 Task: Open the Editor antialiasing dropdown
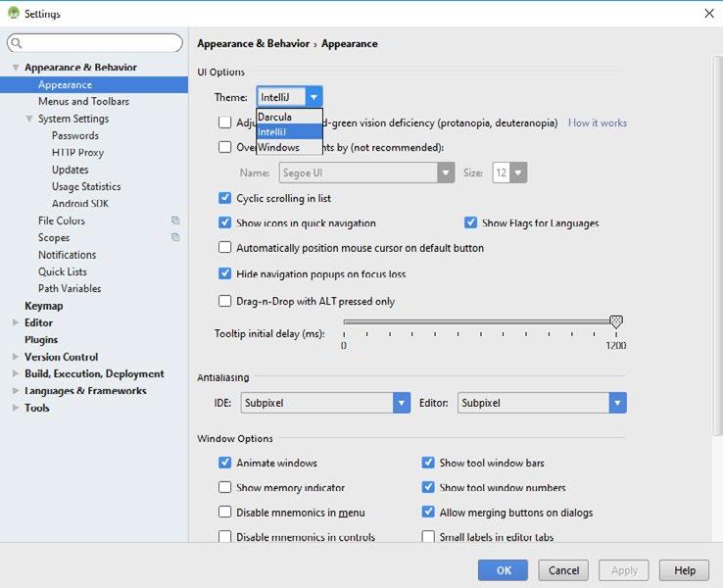(617, 403)
